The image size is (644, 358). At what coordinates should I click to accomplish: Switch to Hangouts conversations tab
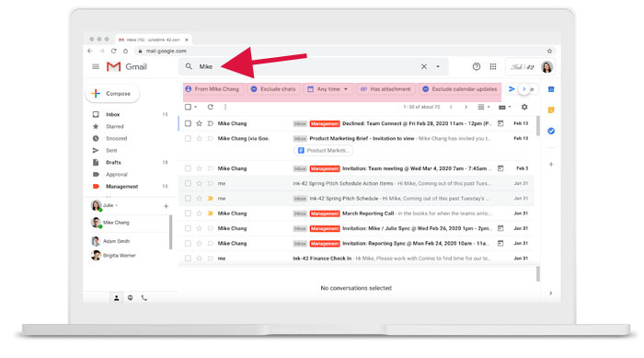tap(131, 298)
